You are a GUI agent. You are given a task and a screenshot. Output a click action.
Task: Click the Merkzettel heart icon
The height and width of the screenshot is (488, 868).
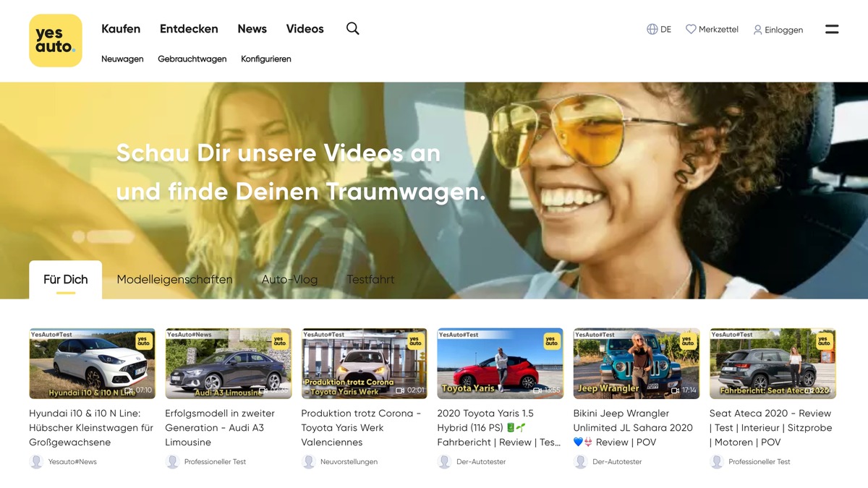[x=691, y=30]
